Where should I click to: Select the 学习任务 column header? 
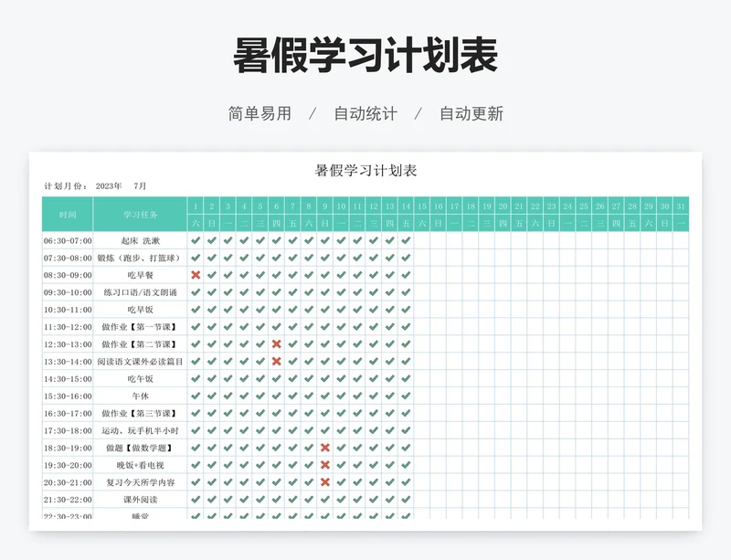141,215
